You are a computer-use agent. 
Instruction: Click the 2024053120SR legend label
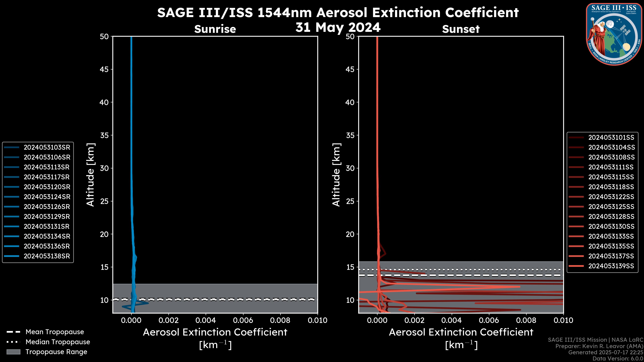(47, 187)
